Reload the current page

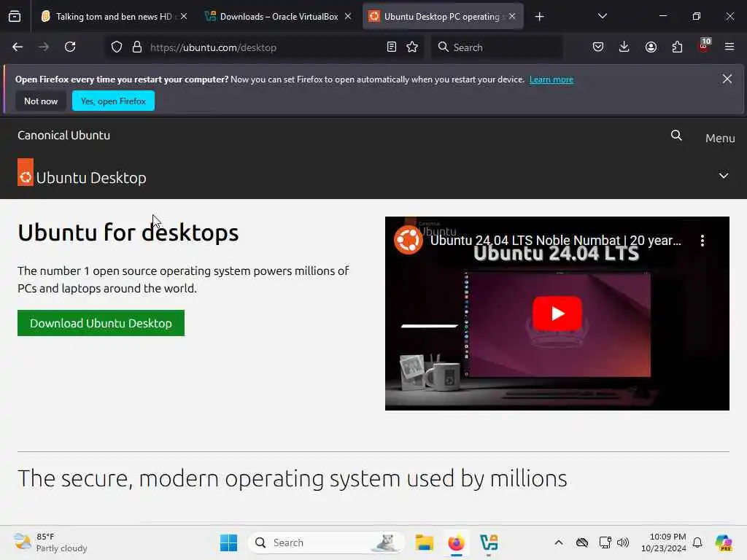[70, 47]
